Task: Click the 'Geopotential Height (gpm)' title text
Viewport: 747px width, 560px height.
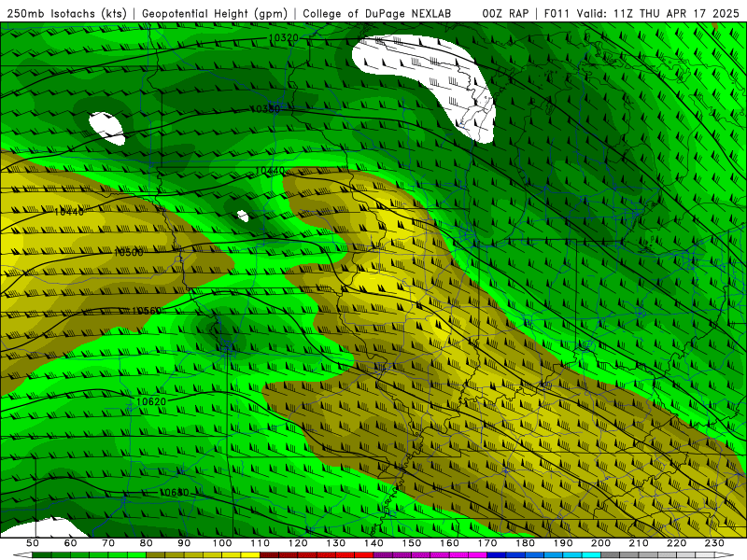Action: (215, 14)
